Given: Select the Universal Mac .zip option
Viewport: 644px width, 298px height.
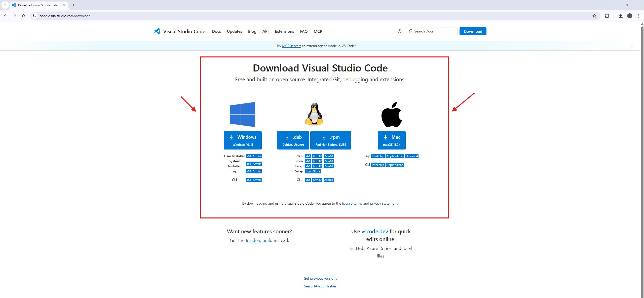Looking at the screenshot, I should [x=411, y=156].
